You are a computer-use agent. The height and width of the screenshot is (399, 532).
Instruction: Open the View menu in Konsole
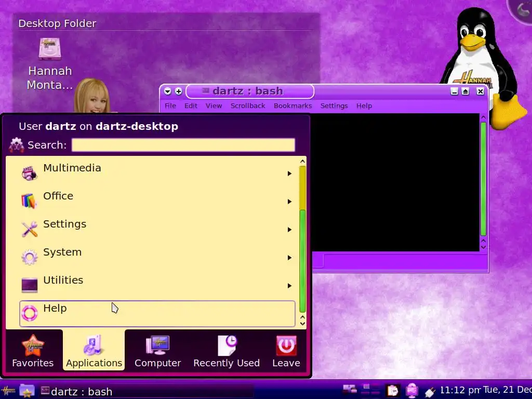click(214, 106)
